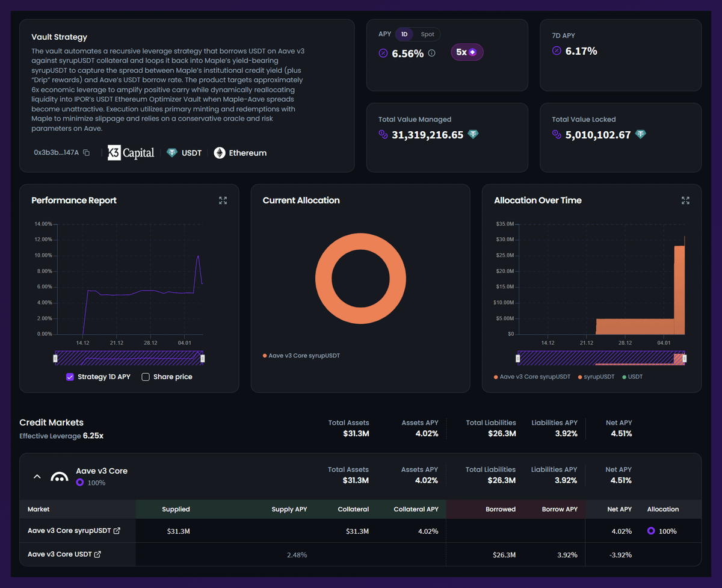Click the Tether icon after 31,319,216.65
Screen dimensions: 722x588
pyautogui.click(x=474, y=134)
